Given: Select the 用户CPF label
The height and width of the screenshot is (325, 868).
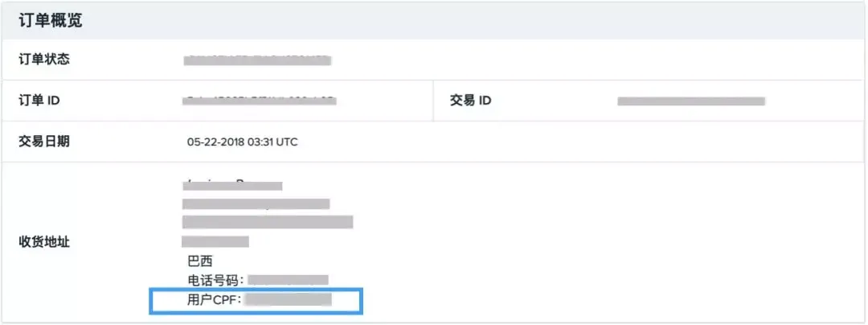Looking at the screenshot, I should click(x=214, y=300).
